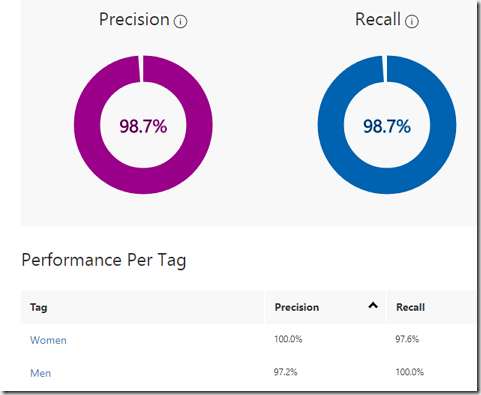481x395 pixels.
Task: Click the 98.7% recall value
Action: point(387,126)
